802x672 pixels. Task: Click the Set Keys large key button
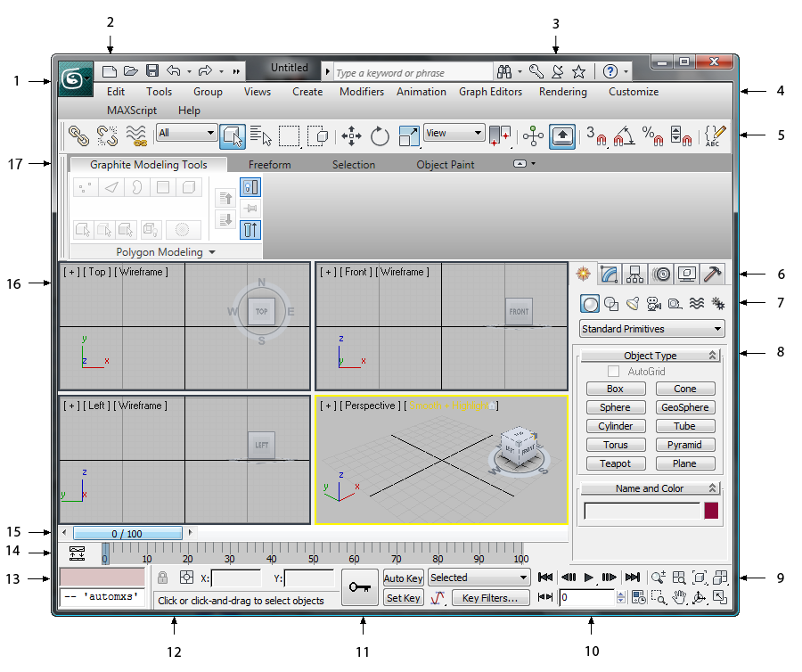coord(360,588)
